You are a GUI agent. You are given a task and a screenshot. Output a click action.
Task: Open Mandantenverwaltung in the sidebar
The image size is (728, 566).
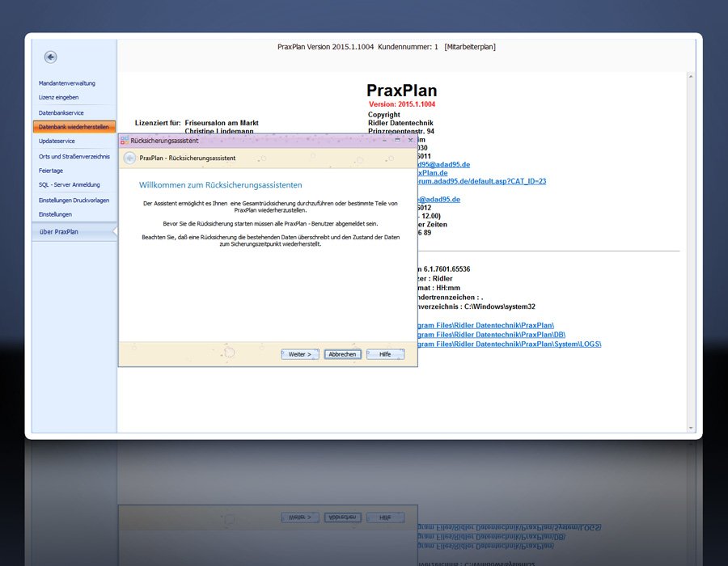[x=67, y=83]
